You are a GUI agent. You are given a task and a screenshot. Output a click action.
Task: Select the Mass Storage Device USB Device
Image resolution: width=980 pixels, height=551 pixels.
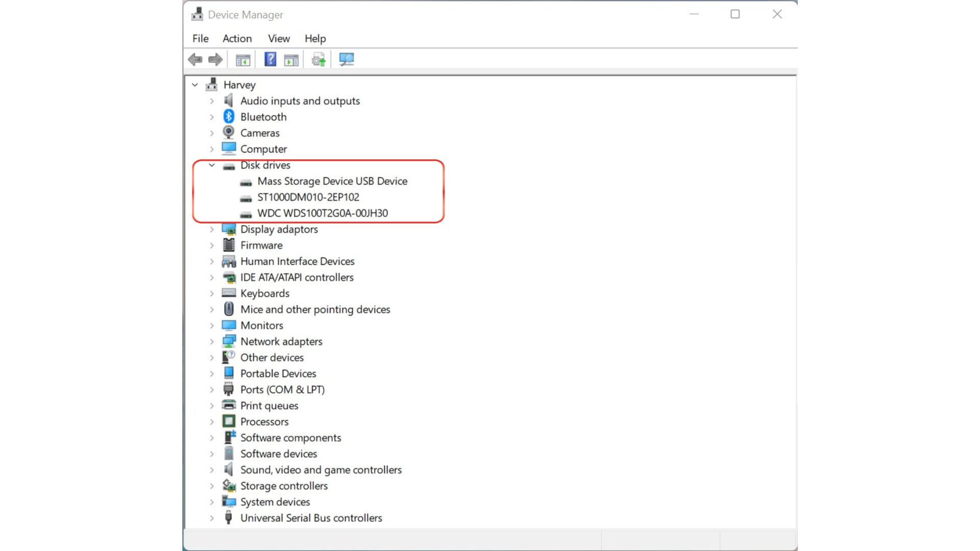(x=332, y=181)
